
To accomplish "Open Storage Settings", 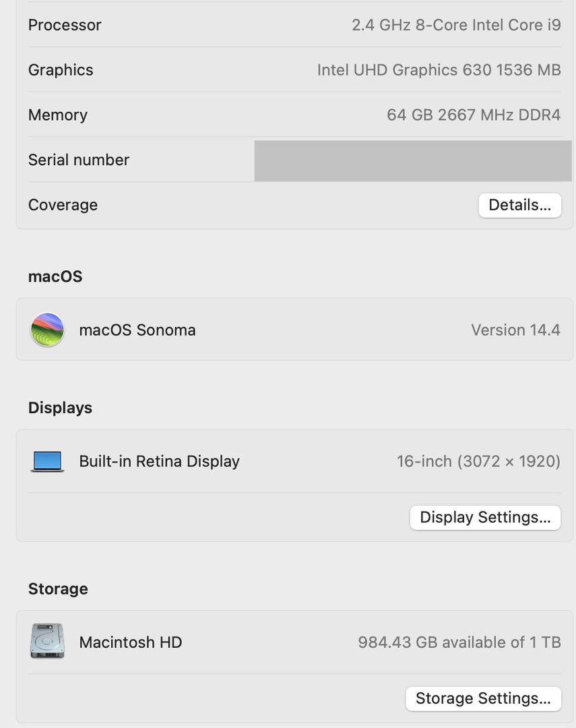I will [x=483, y=698].
